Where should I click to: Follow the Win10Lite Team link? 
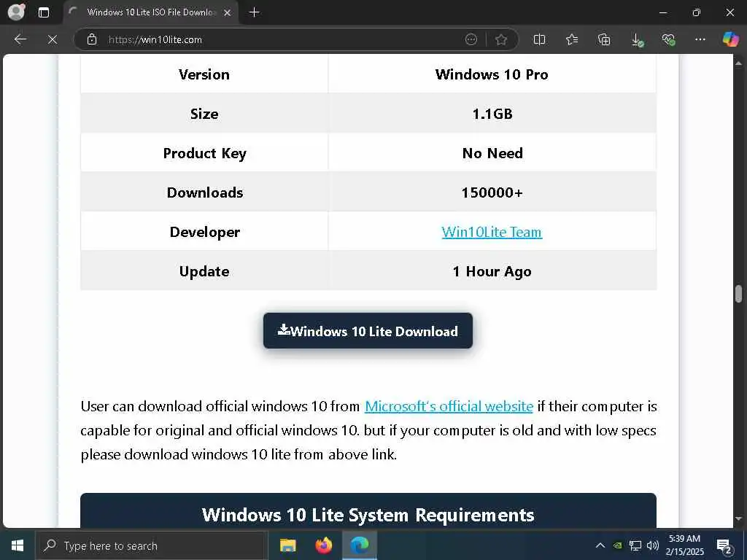(492, 232)
